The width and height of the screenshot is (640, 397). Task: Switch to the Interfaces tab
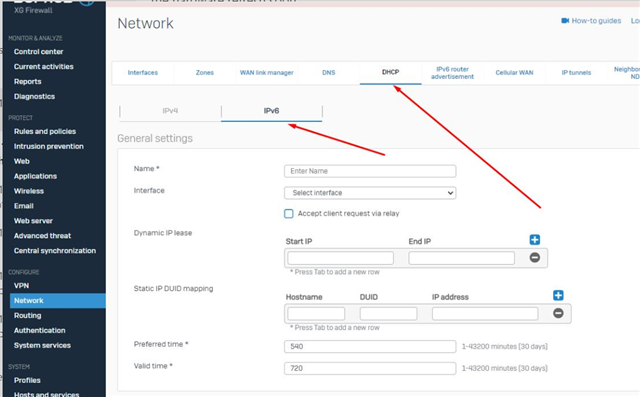click(x=142, y=73)
